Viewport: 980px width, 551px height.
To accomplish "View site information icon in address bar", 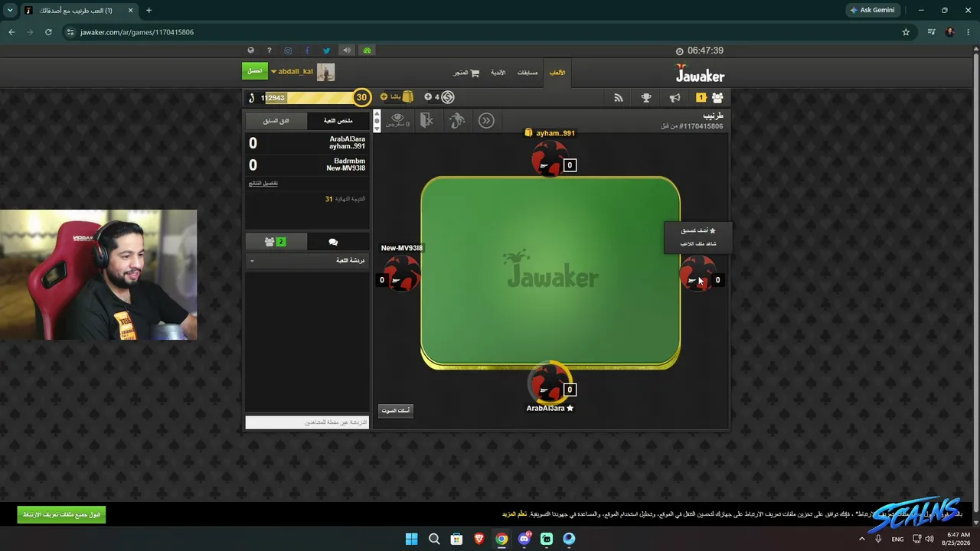I will tap(70, 32).
